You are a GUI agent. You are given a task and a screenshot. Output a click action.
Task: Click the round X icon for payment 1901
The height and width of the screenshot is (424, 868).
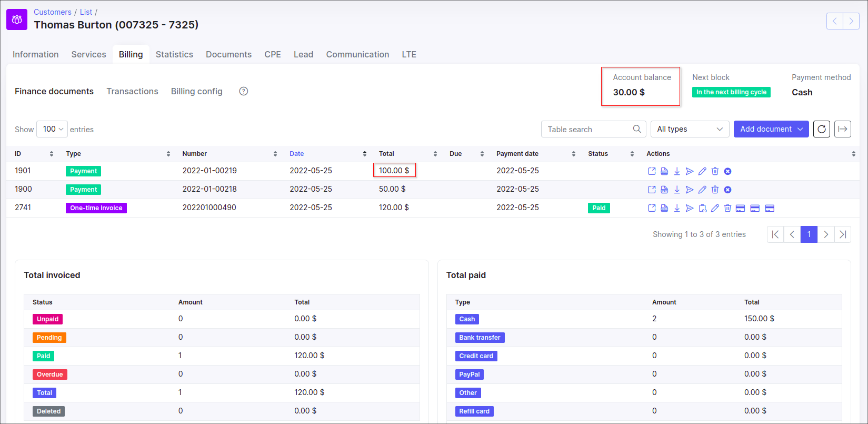[727, 171]
